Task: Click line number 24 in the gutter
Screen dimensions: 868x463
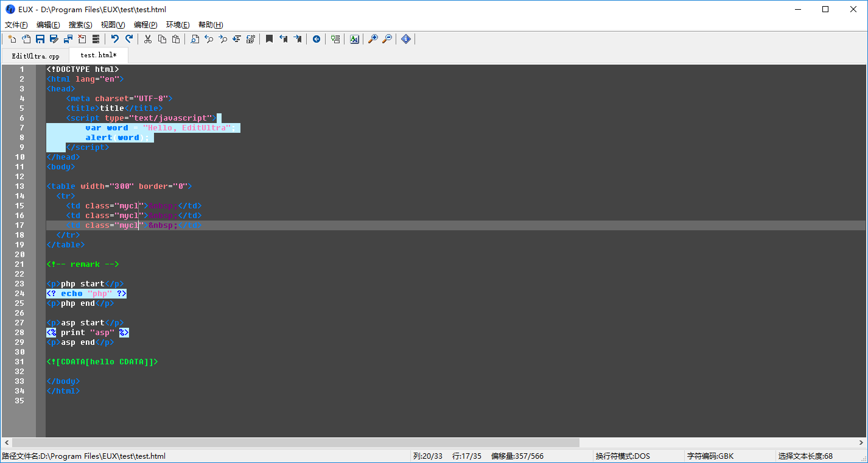Action: (x=20, y=294)
